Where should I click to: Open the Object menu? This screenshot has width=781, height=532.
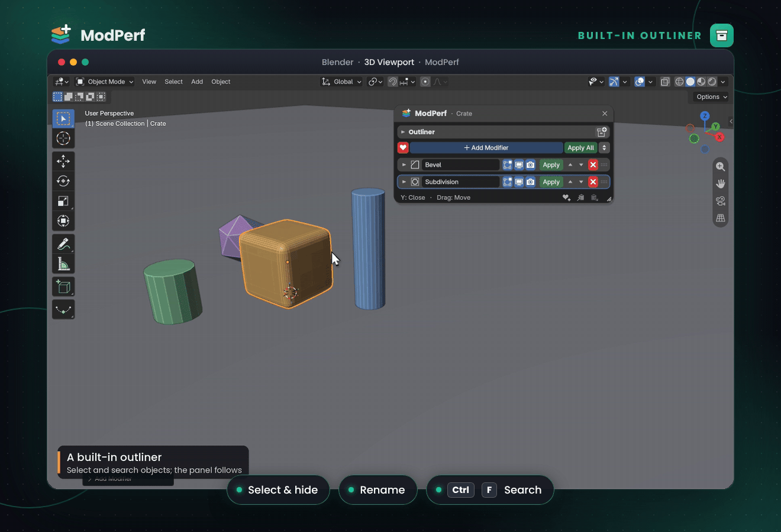[x=221, y=82]
